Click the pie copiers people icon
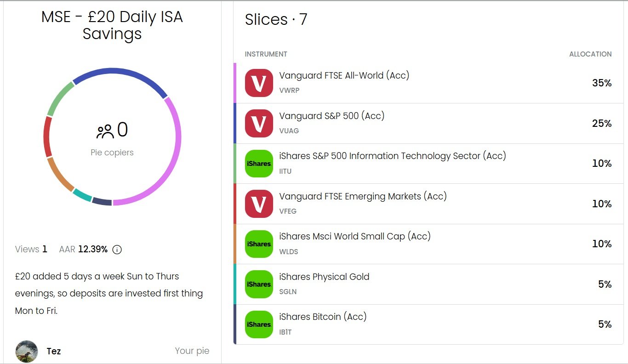628x364 pixels. [105, 131]
